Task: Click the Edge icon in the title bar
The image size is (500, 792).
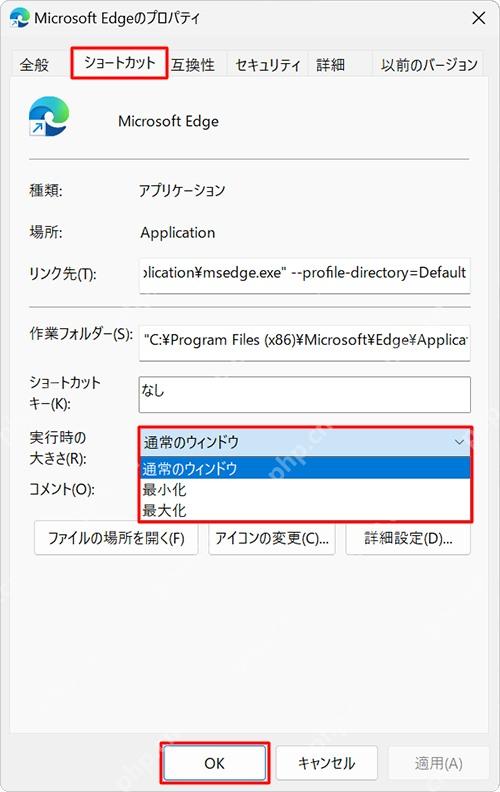Action: (x=19, y=18)
